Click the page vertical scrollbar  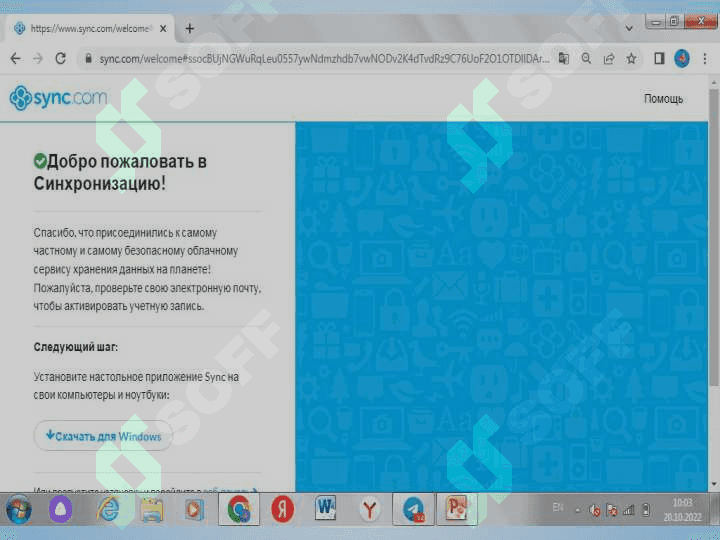click(714, 236)
